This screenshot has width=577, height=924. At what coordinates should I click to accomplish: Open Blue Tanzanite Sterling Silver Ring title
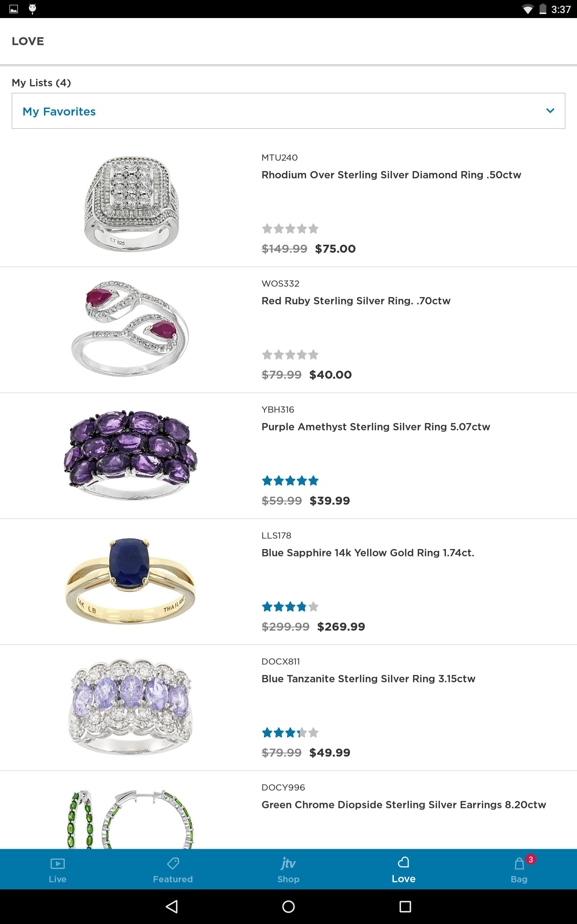point(368,679)
